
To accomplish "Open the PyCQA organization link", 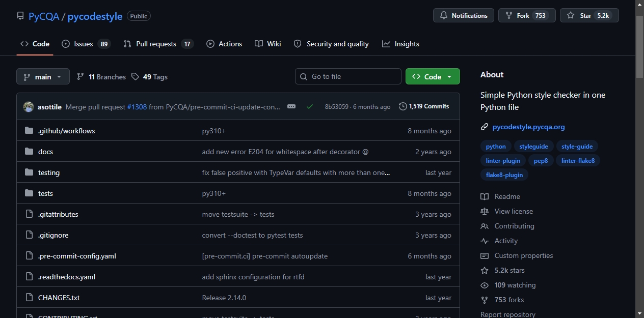I will (44, 16).
